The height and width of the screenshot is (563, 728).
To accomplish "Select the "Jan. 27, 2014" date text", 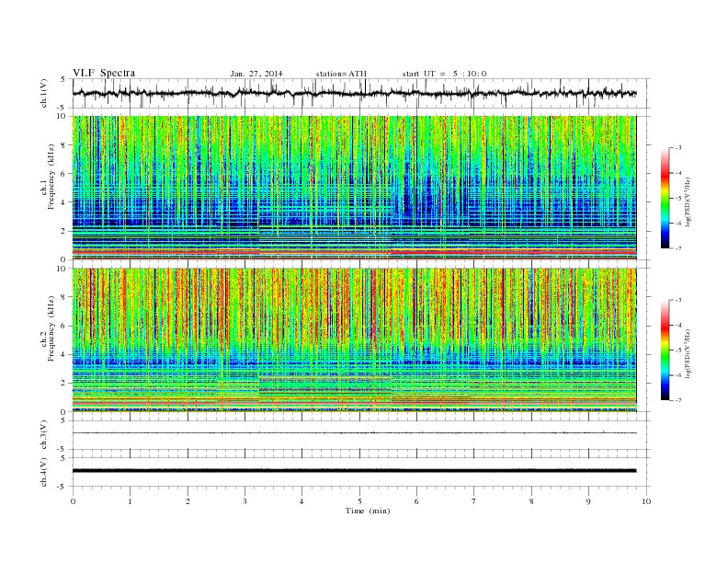I will pyautogui.click(x=256, y=74).
